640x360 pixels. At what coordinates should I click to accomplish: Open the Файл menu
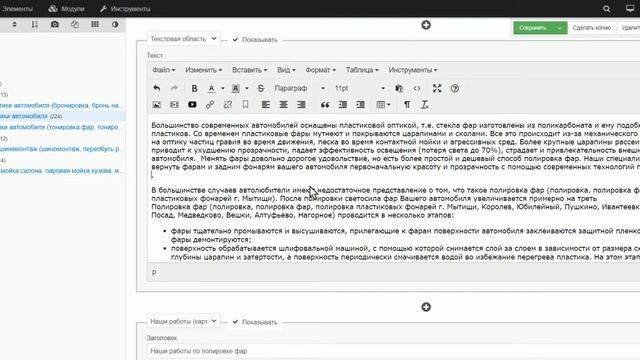click(x=164, y=70)
